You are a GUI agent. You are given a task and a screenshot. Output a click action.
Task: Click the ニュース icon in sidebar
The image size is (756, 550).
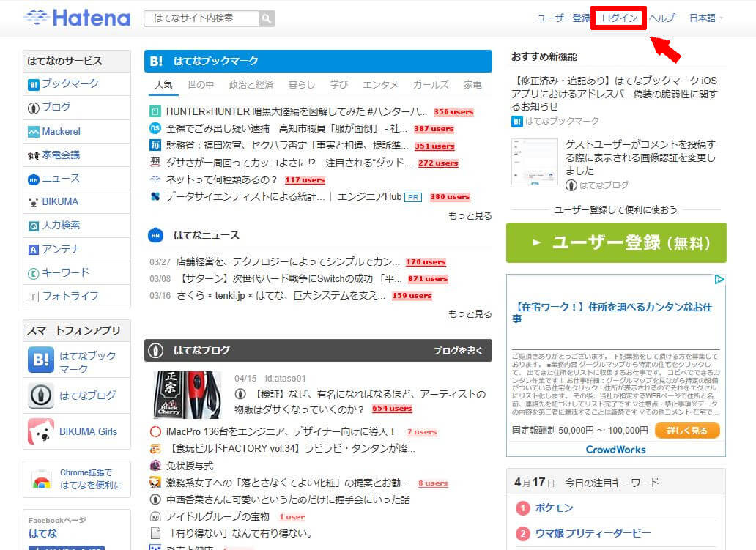coord(33,179)
